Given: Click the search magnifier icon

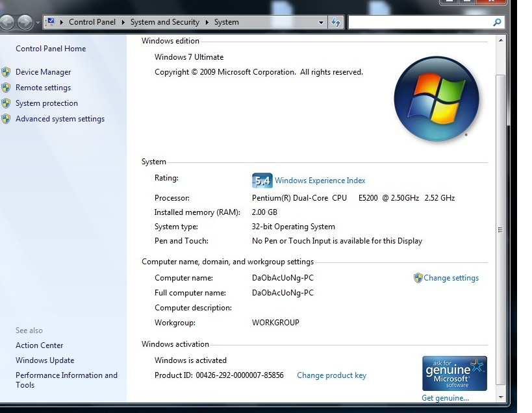Looking at the screenshot, I should pyautogui.click(x=497, y=22).
